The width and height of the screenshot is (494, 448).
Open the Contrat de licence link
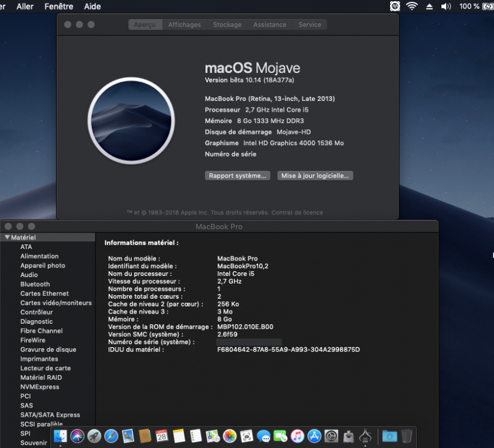(297, 212)
